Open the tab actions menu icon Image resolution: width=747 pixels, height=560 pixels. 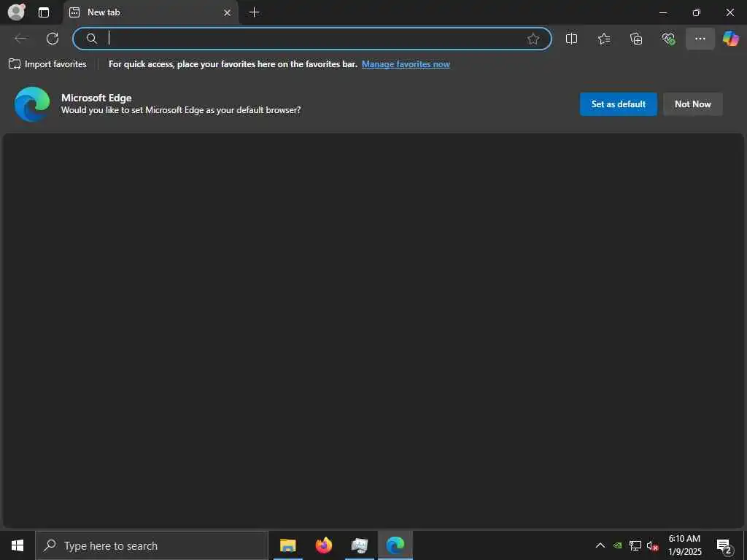tap(44, 12)
